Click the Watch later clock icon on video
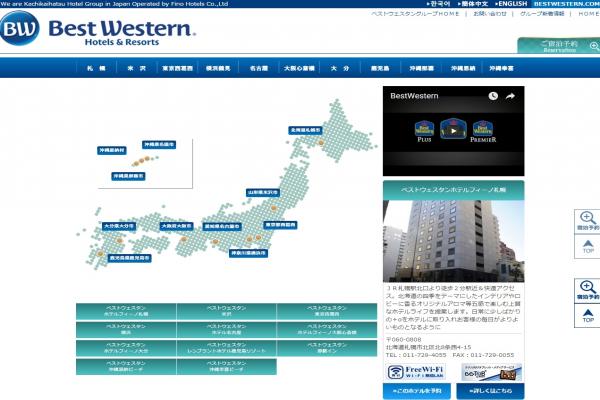This screenshot has width=600, height=400. [493, 96]
